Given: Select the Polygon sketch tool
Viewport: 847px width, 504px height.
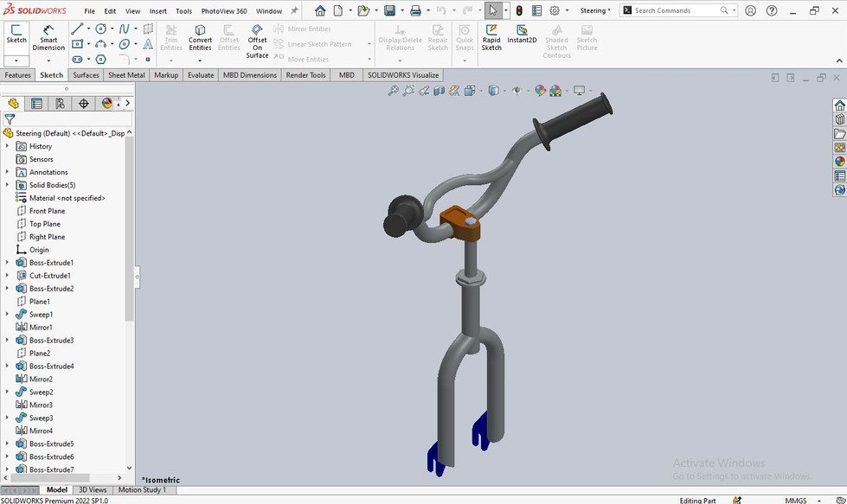Looking at the screenshot, I should (x=101, y=59).
